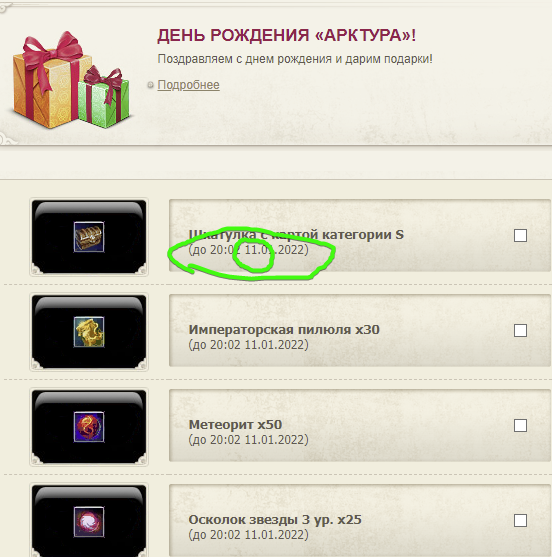
Task: Click the golden Imperial pill icon
Action: [89, 332]
